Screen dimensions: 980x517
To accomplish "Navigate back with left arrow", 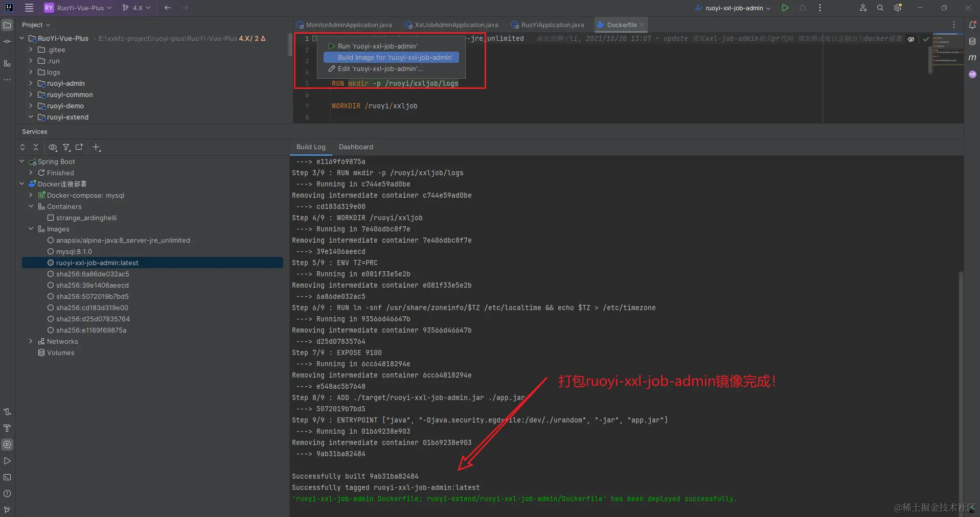I will click(168, 8).
